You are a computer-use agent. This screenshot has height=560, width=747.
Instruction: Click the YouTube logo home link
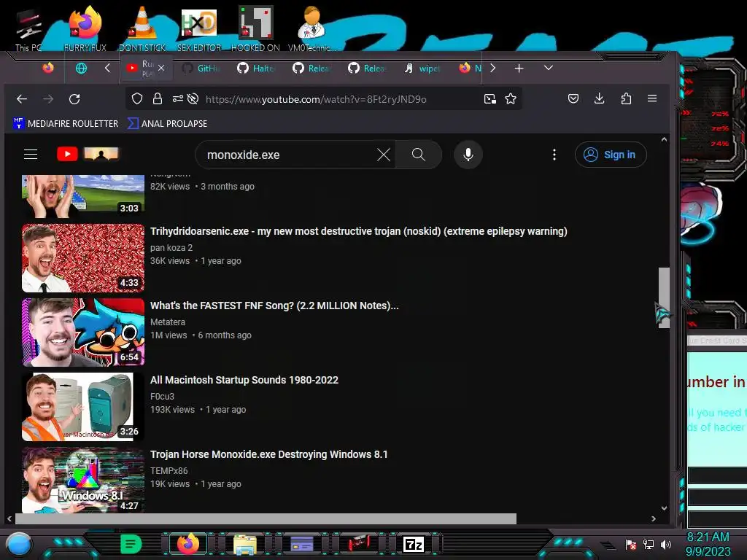[88, 155]
